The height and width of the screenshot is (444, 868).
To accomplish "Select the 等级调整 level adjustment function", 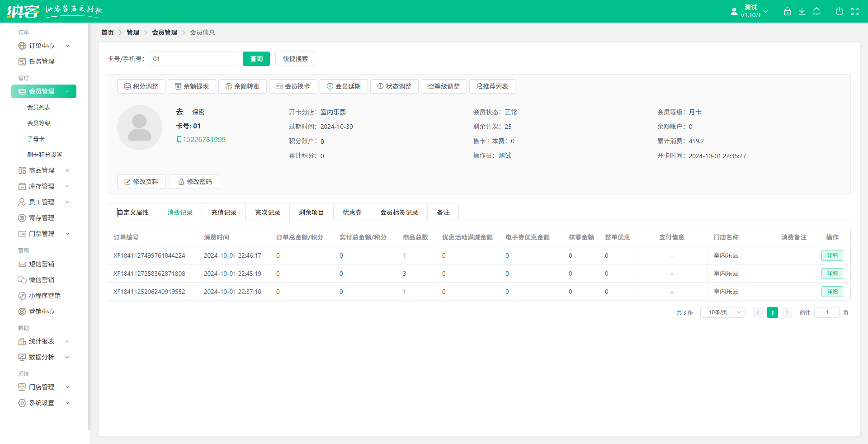I will coord(443,86).
